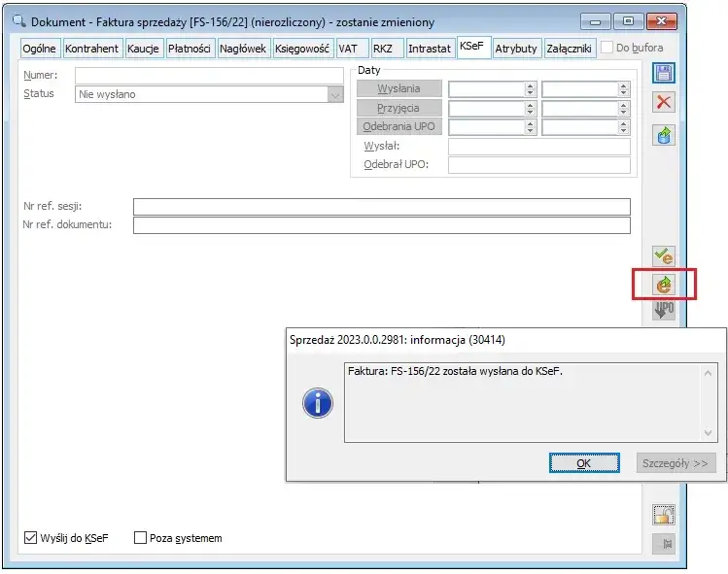Switch to the Płatności tab

189,49
